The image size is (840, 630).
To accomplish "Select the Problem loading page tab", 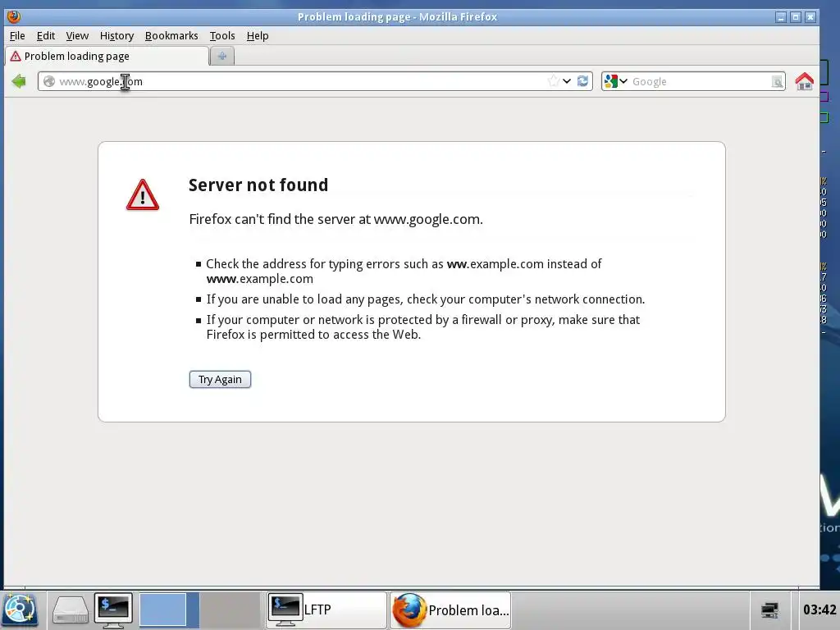I will (107, 57).
